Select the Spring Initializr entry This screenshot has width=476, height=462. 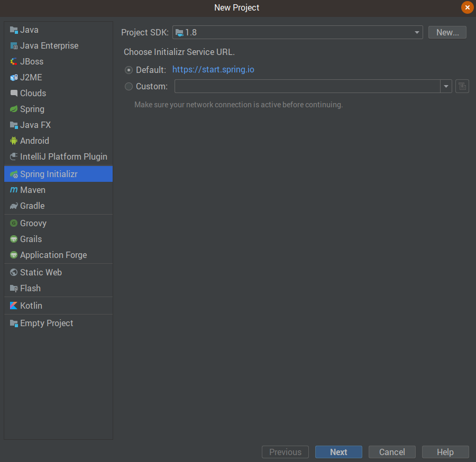[49, 173]
